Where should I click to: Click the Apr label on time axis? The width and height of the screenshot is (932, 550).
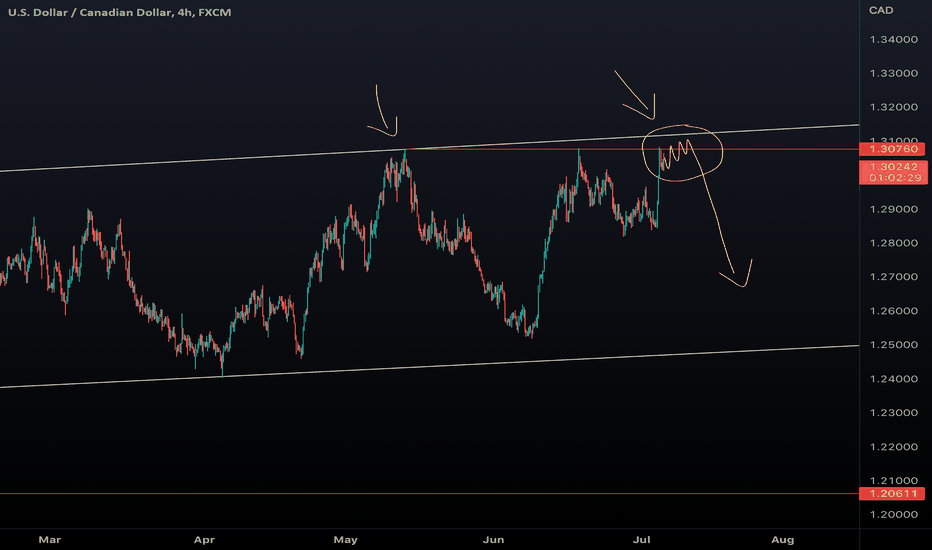click(x=204, y=540)
